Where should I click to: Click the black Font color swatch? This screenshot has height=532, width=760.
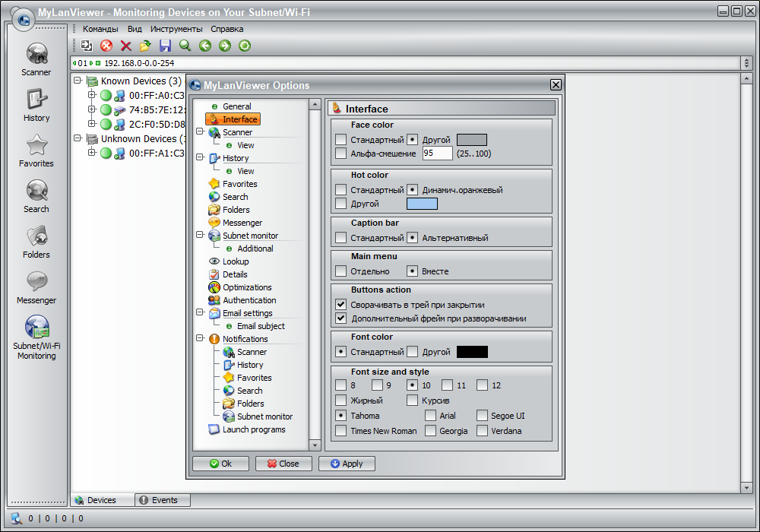(x=472, y=352)
